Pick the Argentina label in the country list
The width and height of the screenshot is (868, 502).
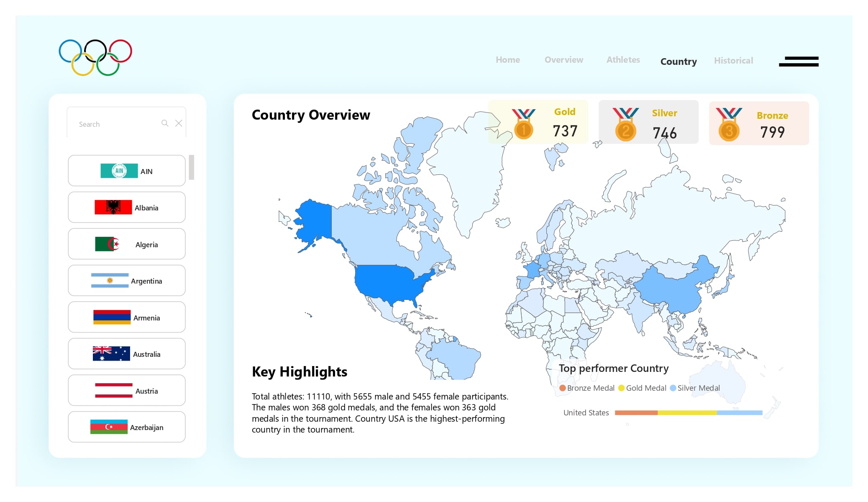pos(146,281)
